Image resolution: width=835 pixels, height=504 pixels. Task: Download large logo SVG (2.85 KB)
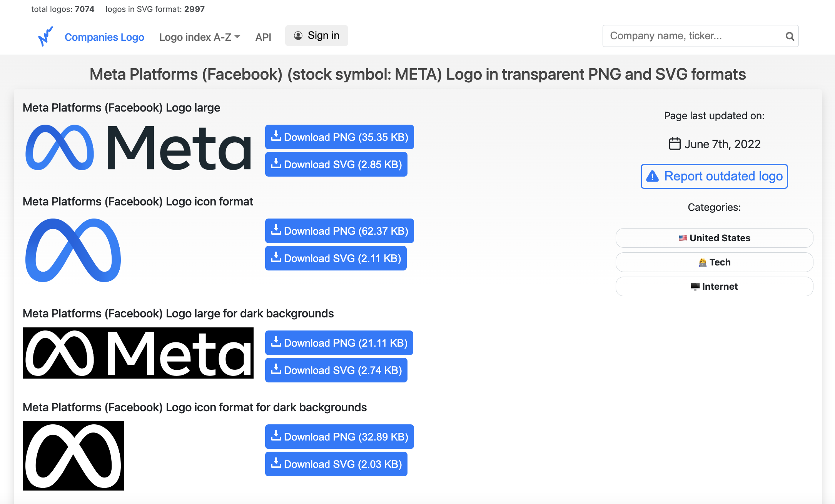tap(336, 164)
